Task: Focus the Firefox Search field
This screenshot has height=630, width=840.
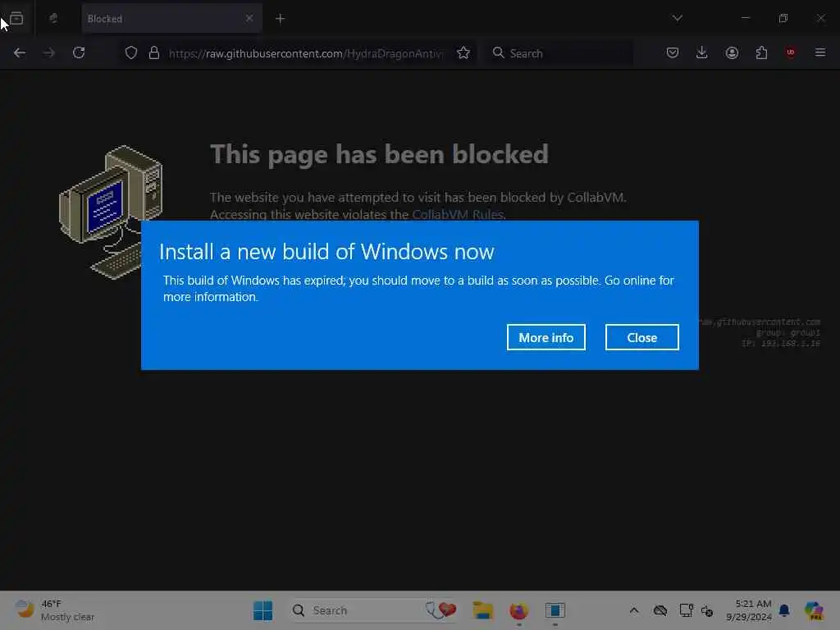Action: click(x=559, y=53)
